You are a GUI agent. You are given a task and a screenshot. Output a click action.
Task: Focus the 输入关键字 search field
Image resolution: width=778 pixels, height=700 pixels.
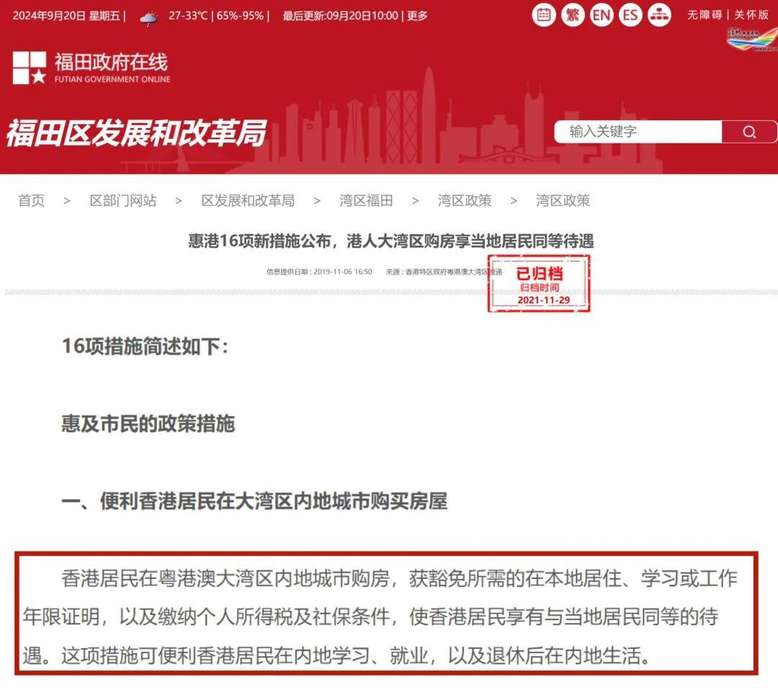[x=638, y=132]
